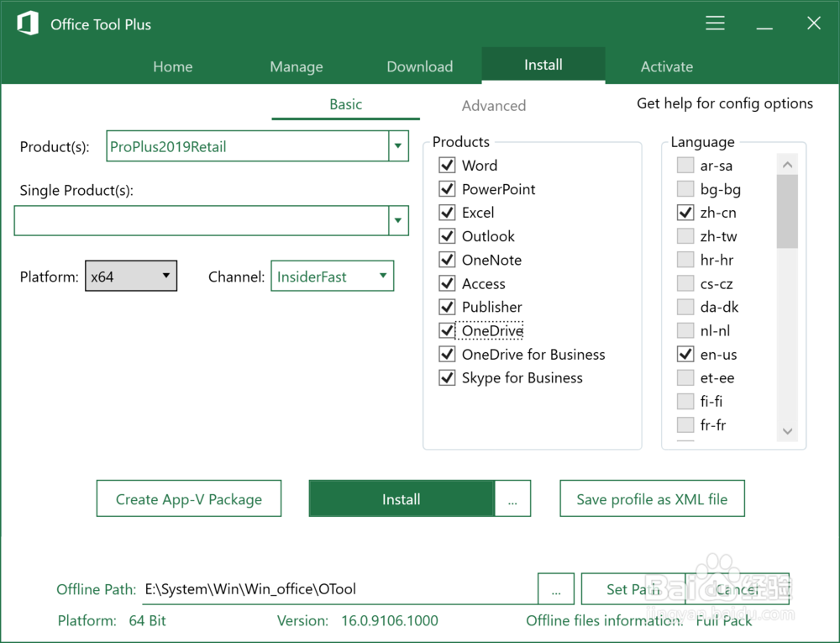840x643 pixels.
Task: Open the Activate tab
Action: [666, 66]
